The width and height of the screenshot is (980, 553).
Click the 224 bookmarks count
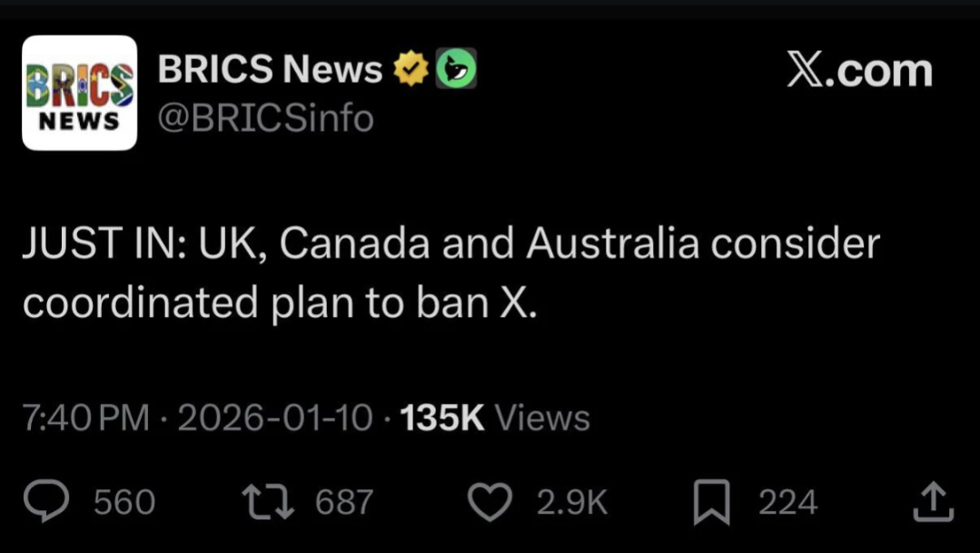tap(787, 502)
